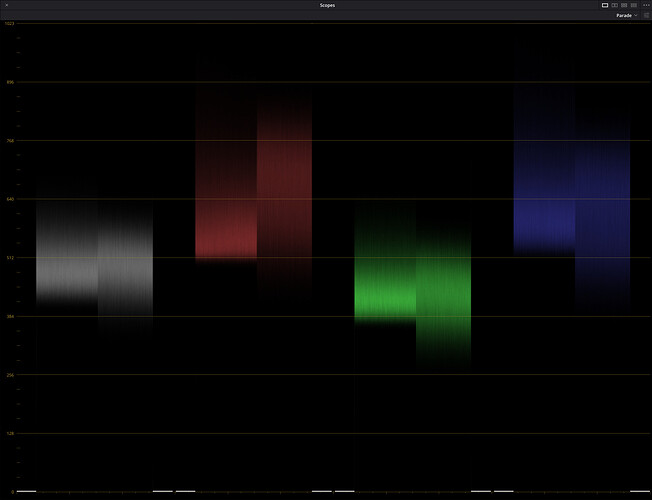Click the green channel waveform
The image size is (652, 500).
[412, 283]
